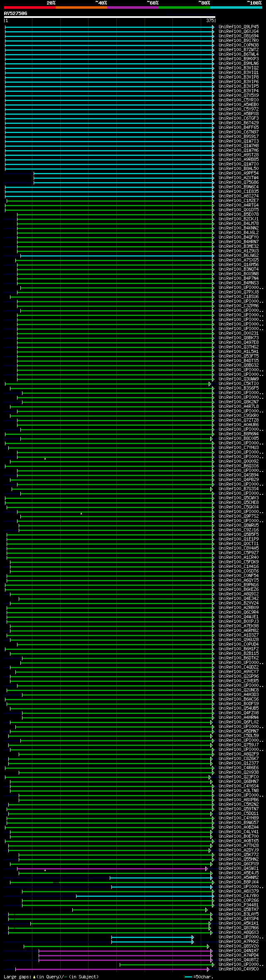Select hit label UniRef100_Q4N1H7
This screenshot has height=980, width=266.
pos(239,951)
